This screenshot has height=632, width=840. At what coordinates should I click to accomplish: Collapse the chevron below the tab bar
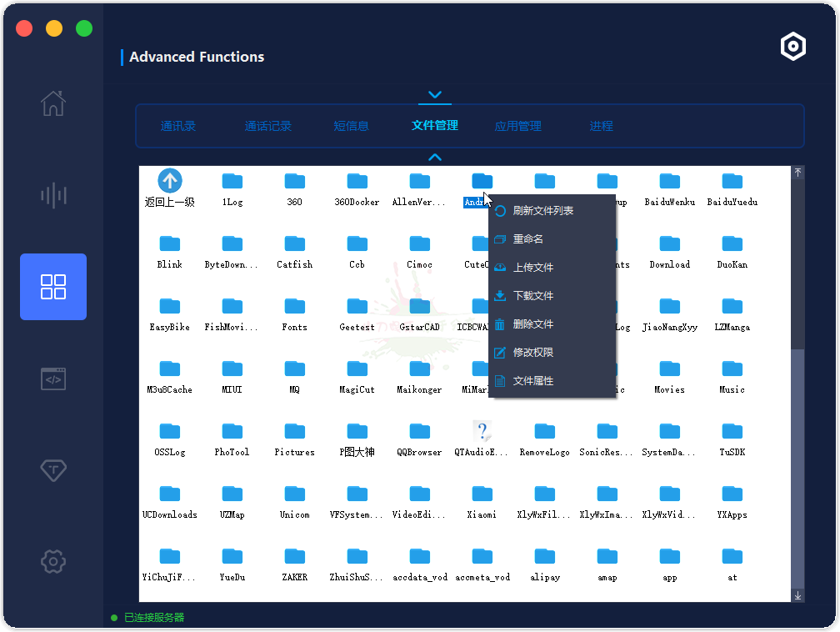(x=435, y=157)
